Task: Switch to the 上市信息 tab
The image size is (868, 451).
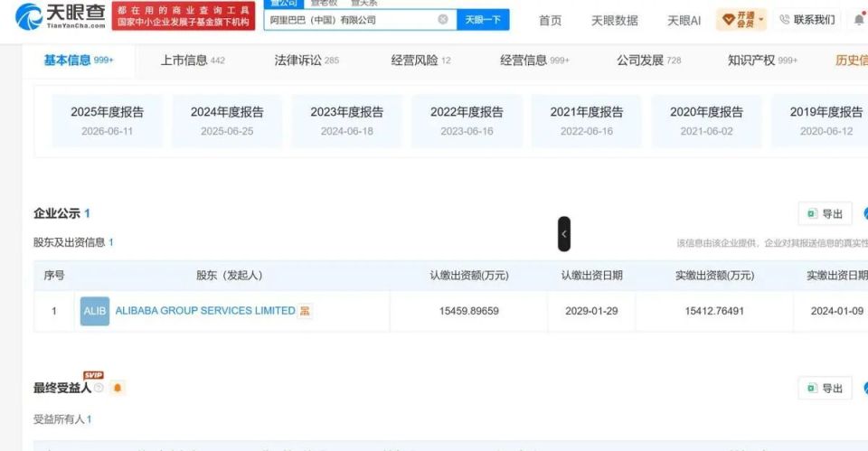Action: pyautogui.click(x=193, y=61)
